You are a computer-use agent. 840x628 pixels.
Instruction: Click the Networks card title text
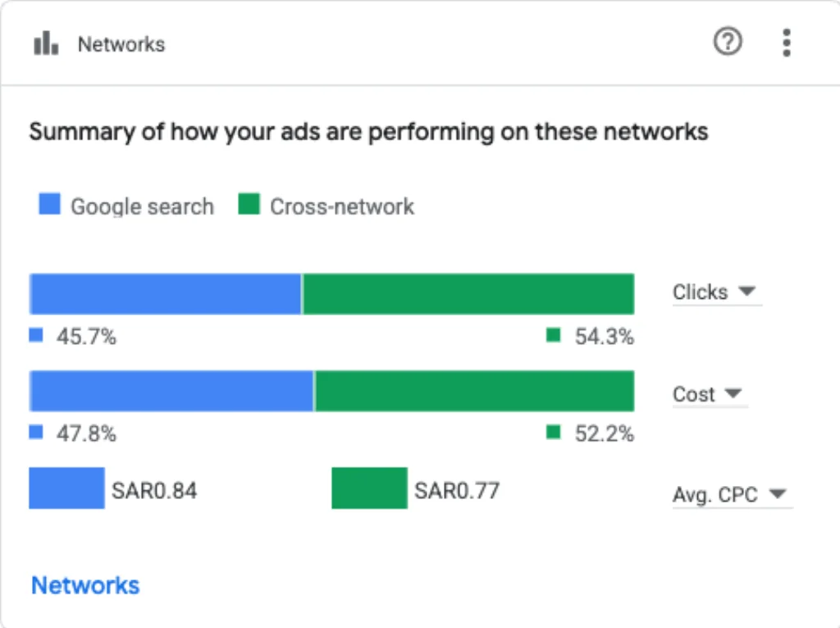121,44
